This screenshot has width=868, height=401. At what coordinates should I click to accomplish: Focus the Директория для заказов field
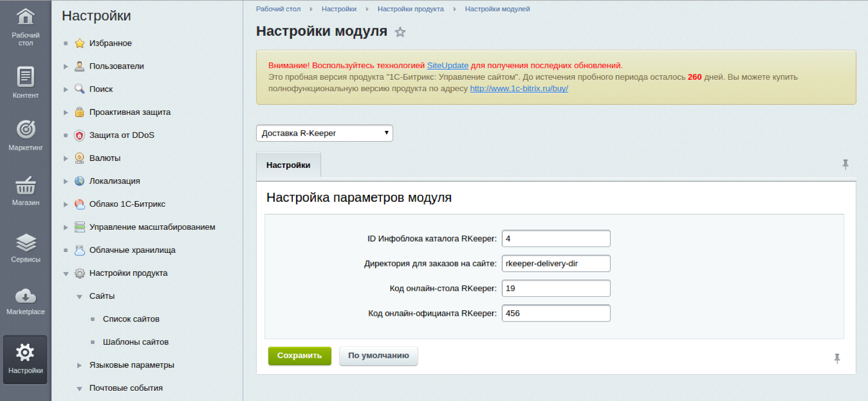(x=556, y=264)
